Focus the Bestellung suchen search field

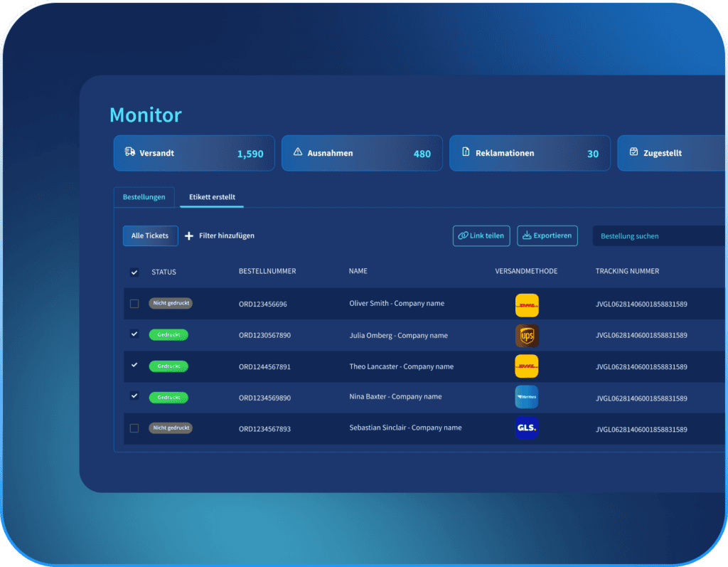[659, 235]
